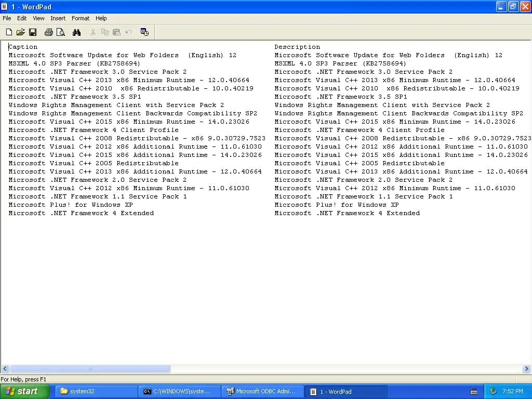Click Visual C++ 2013 x86 Additional Runtime under Description

[401, 171]
